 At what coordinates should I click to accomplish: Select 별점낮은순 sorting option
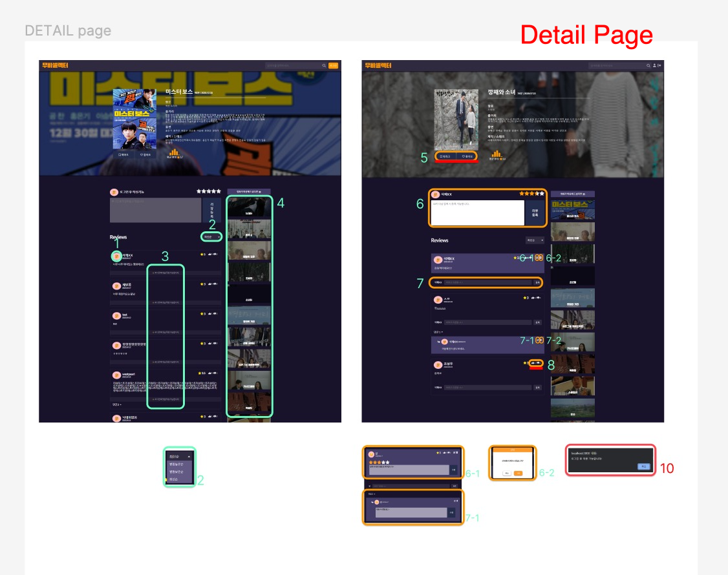(x=178, y=472)
